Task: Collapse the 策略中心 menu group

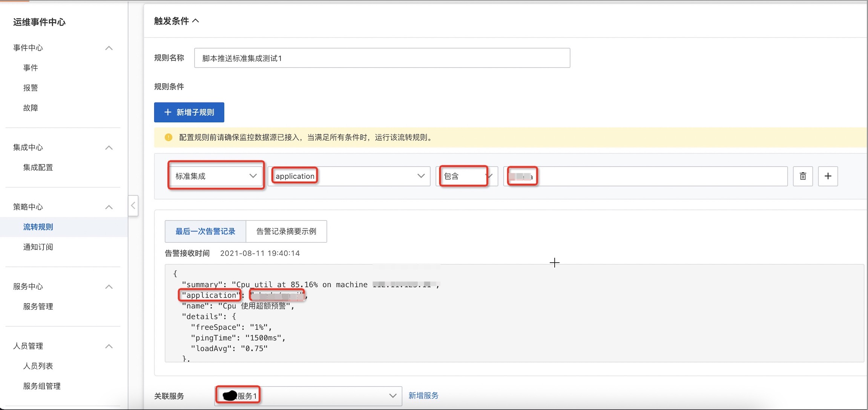Action: (109, 207)
